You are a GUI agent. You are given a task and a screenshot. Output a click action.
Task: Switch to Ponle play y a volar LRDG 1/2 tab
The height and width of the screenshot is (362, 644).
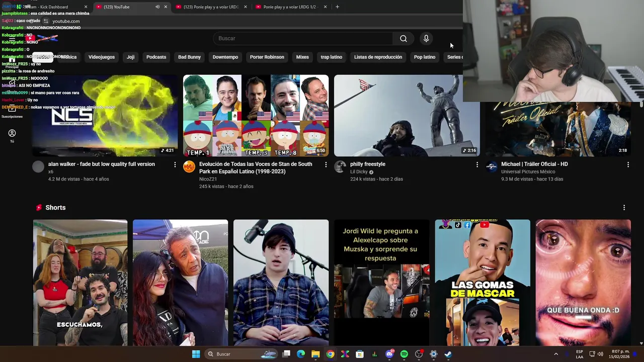pyautogui.click(x=289, y=7)
